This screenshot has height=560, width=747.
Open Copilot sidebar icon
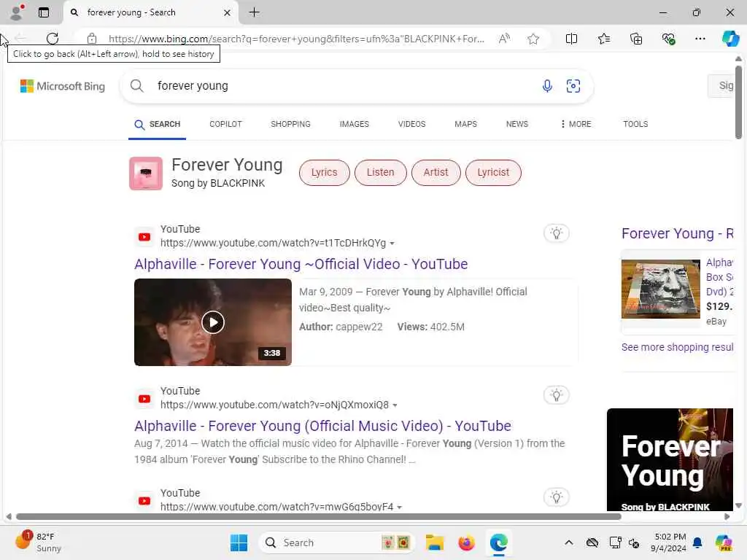(730, 39)
